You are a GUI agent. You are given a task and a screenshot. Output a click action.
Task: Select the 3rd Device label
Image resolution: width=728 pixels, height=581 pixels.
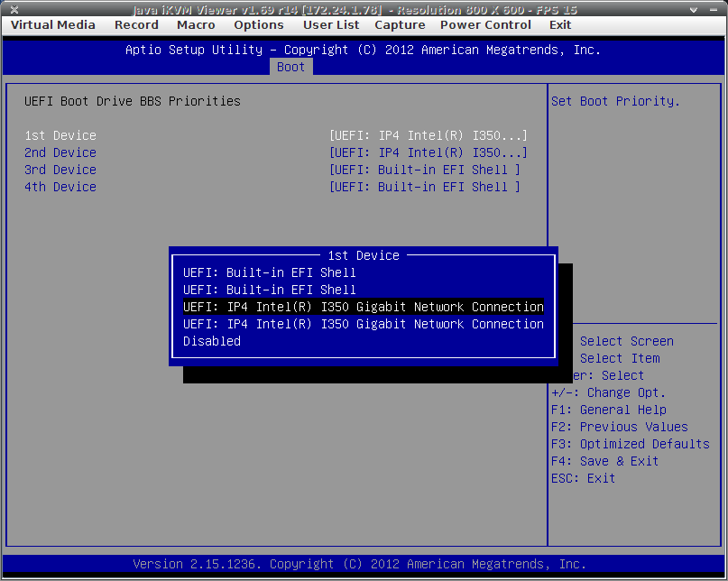coord(60,170)
